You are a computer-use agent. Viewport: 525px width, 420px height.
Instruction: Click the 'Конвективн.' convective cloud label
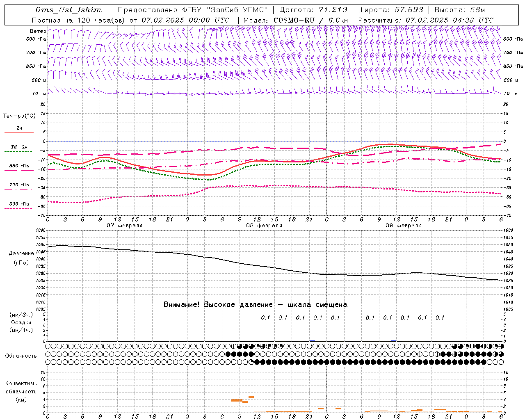(x=21, y=383)
